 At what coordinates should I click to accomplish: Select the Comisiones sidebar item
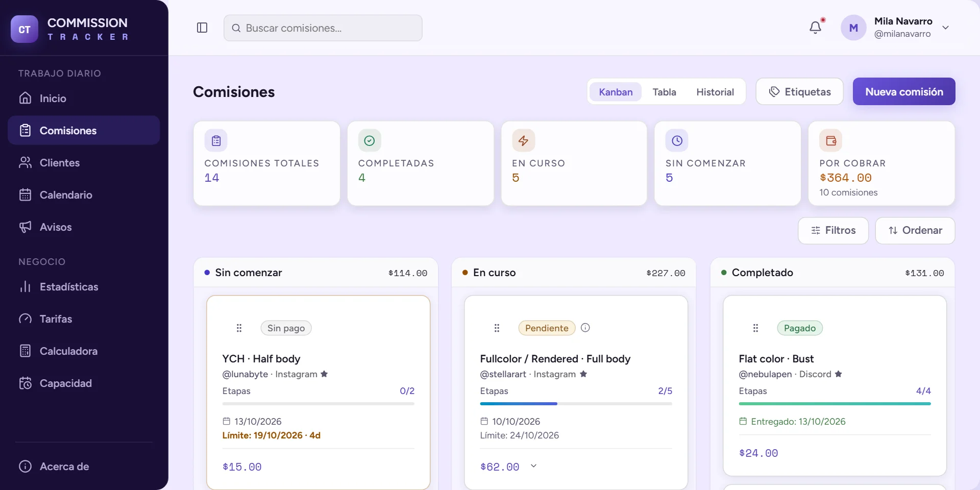[84, 131]
